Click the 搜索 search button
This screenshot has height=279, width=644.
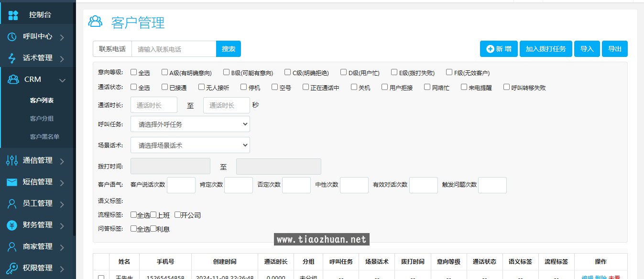click(x=229, y=49)
